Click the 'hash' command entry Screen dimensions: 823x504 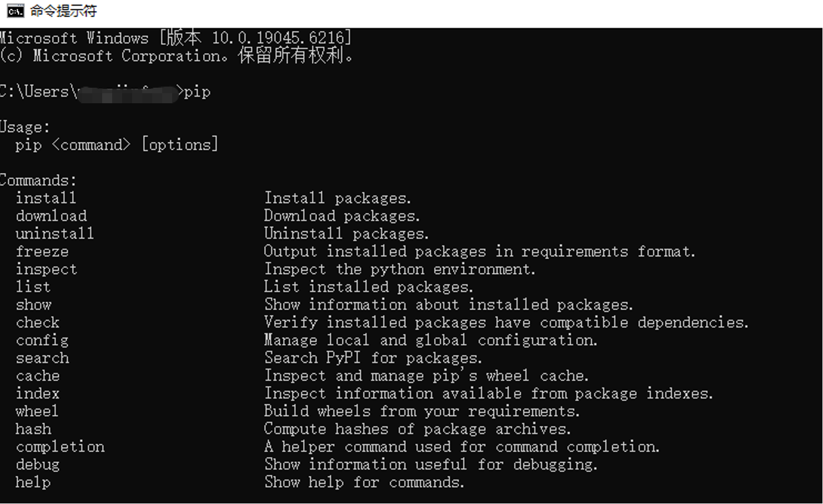(x=33, y=429)
